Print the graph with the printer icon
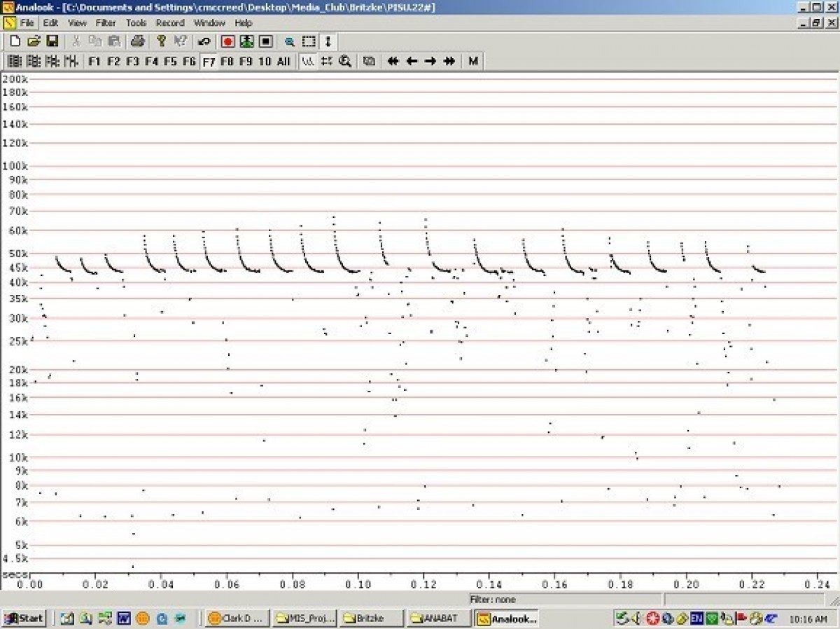 136,41
